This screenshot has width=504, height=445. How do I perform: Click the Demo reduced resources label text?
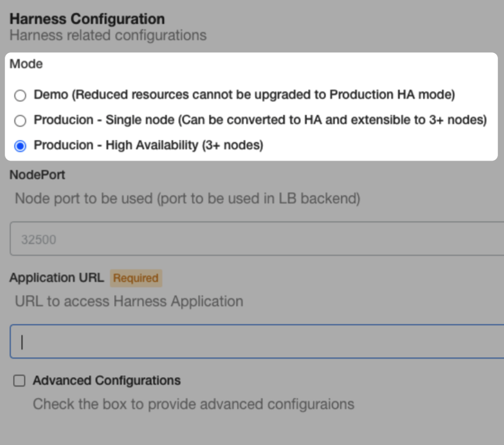tap(244, 95)
